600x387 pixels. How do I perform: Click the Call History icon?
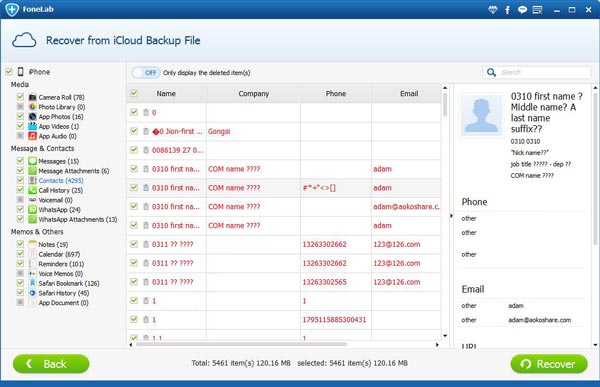(33, 190)
